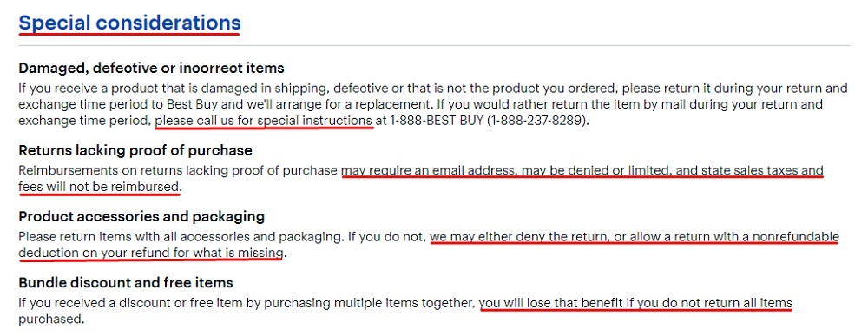Click underlined 'may require an email address' text

pyautogui.click(x=429, y=170)
